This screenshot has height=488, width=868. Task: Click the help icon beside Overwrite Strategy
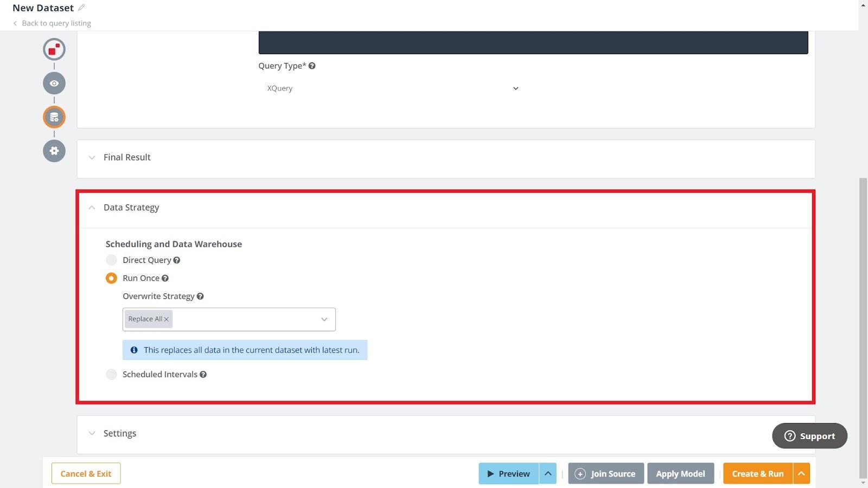[200, 296]
